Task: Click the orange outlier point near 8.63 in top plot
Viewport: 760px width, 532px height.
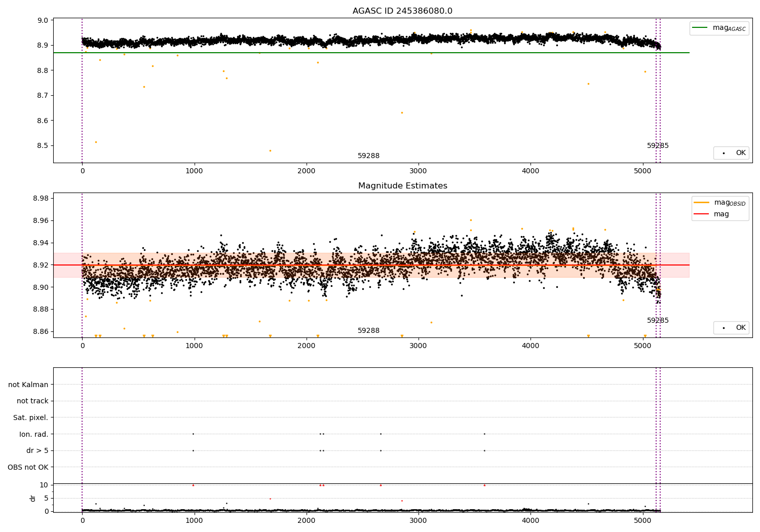Action: 402,112
